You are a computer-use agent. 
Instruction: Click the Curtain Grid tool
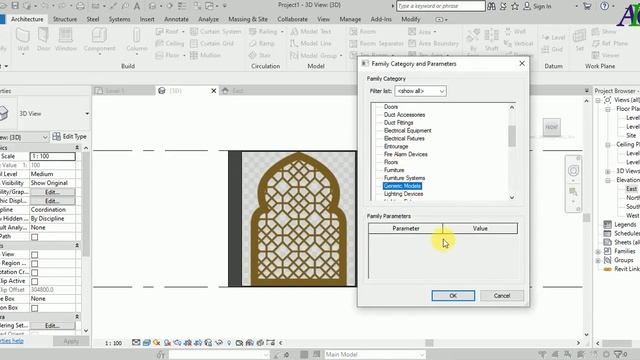point(212,43)
